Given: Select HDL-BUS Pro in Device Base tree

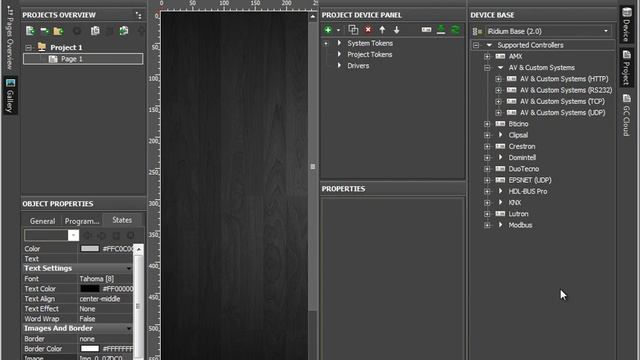Looking at the screenshot, I should click(528, 191).
